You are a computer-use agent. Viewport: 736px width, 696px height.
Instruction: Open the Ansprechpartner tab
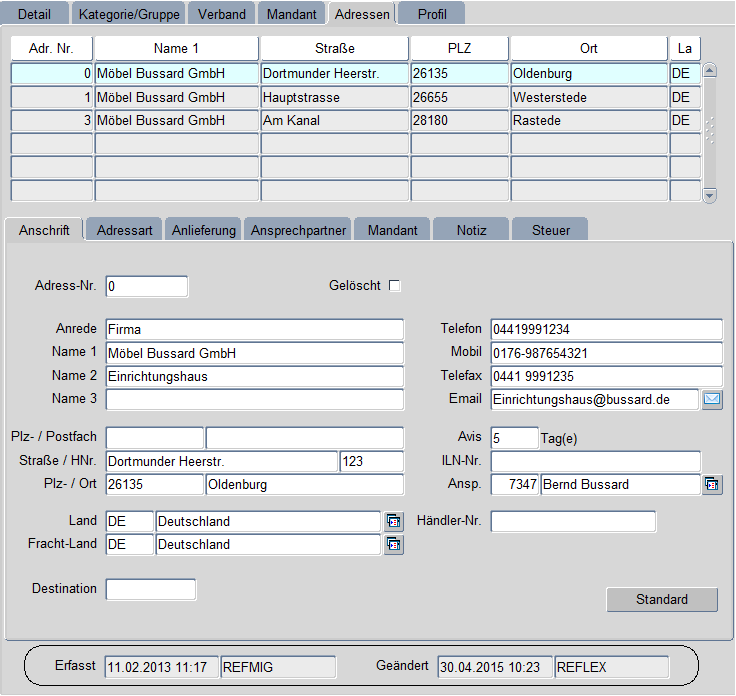(x=299, y=230)
